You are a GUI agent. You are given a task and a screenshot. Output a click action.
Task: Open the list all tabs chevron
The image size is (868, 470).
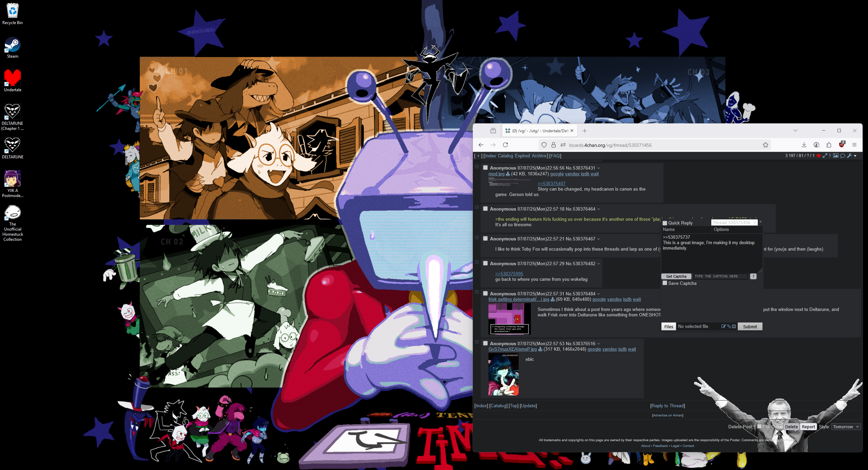click(x=795, y=131)
